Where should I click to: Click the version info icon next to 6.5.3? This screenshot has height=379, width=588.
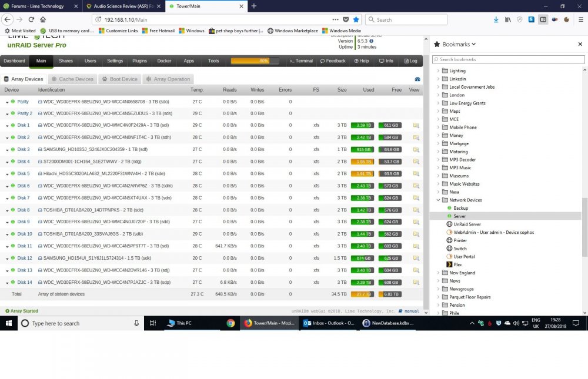point(371,41)
